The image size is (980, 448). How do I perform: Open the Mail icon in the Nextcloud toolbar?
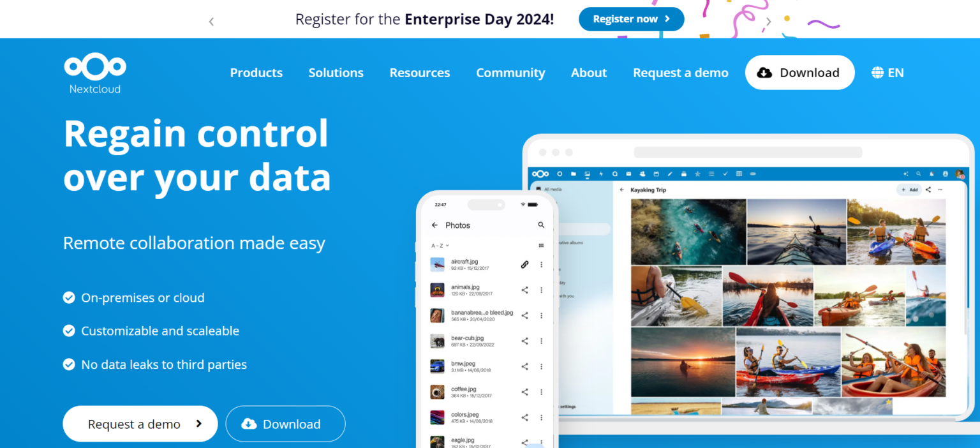pos(628,174)
